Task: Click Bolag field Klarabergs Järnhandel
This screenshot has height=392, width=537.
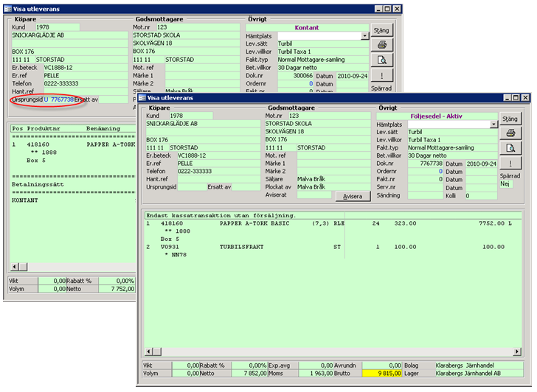Action: coord(479,365)
